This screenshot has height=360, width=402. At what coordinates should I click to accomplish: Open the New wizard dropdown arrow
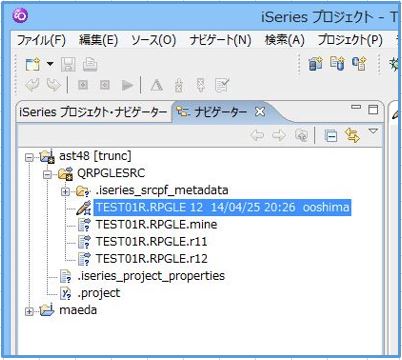click(50, 64)
